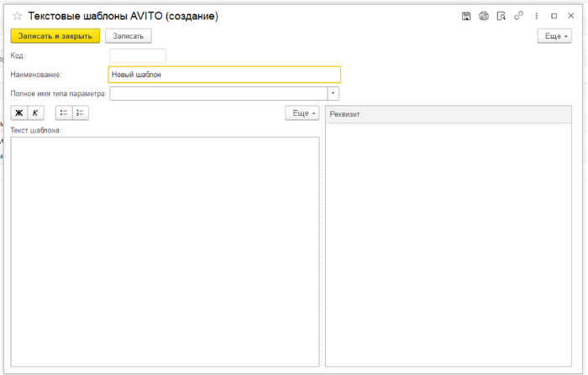Viewport: 588px width, 375px height.
Task: Click inside the 'Текст шаблона' text area
Action: point(165,252)
